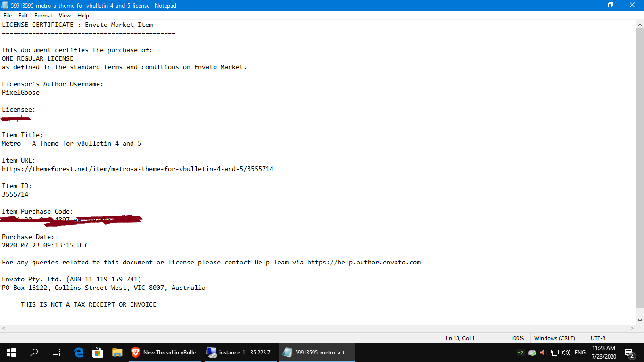This screenshot has width=644, height=362.
Task: Click the 'as defined in the standard terms' line
Action: (x=124, y=67)
